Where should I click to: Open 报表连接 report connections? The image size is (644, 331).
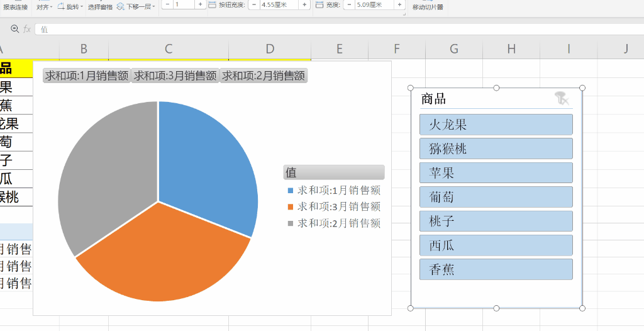pyautogui.click(x=16, y=6)
